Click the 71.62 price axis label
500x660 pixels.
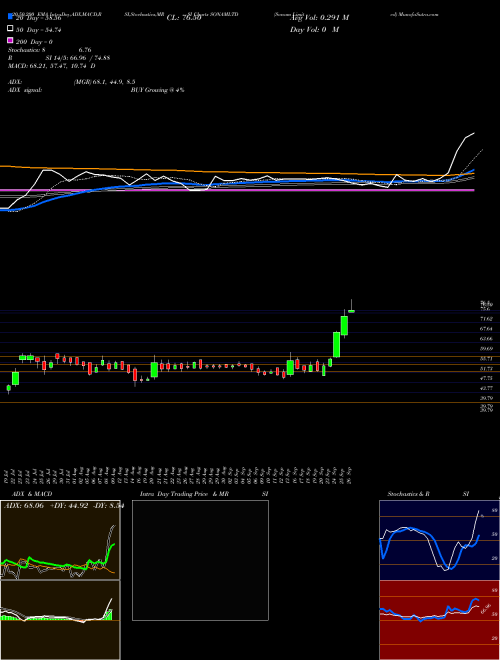(486, 319)
